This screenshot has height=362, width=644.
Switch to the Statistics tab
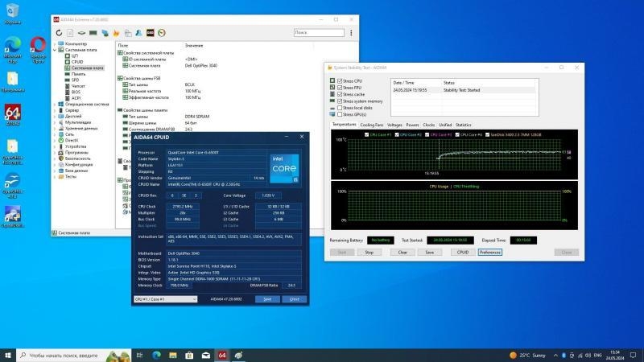point(464,125)
